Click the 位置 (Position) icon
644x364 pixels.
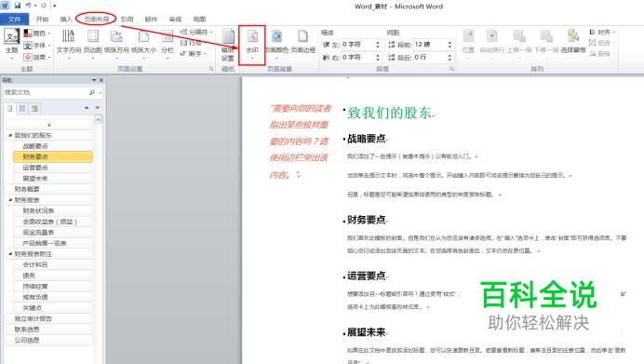pos(468,36)
